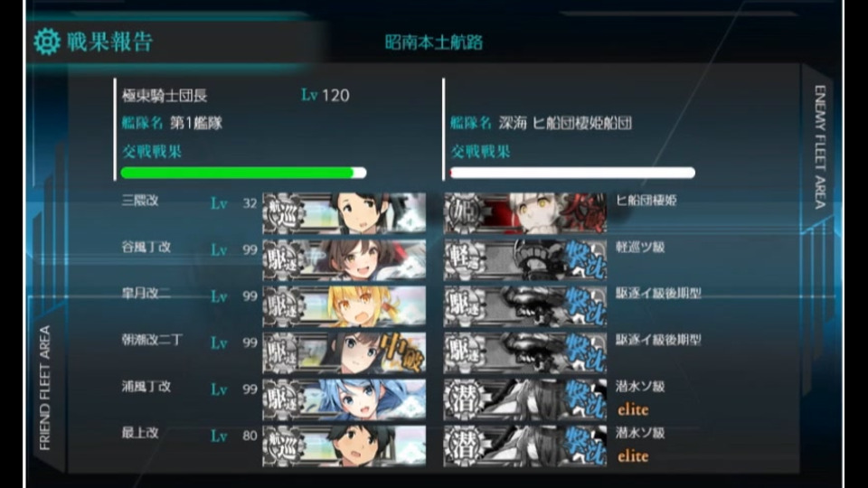The height and width of the screenshot is (488, 868).
Task: Click the 大破 badge on enemy flagship
Action: [x=585, y=213]
